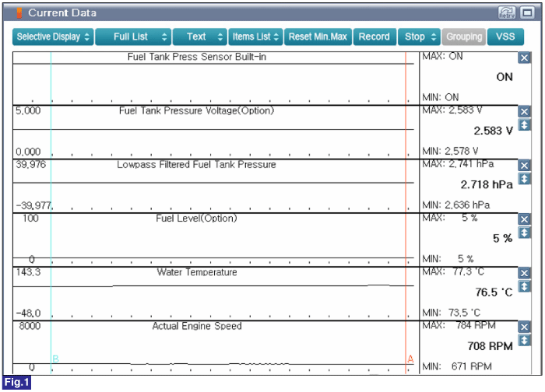Maximize the Current Data window
Image resolution: width=545 pixels, height=392 pixels.
click(527, 13)
